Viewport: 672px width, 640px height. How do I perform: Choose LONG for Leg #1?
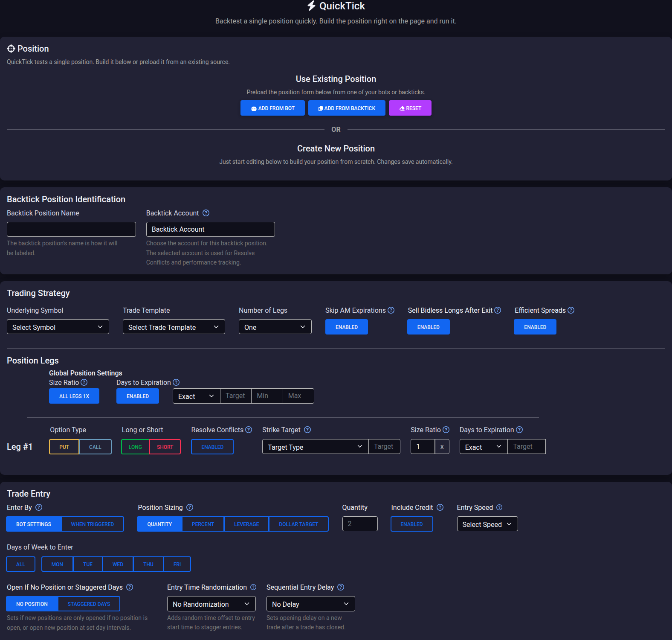click(x=135, y=447)
